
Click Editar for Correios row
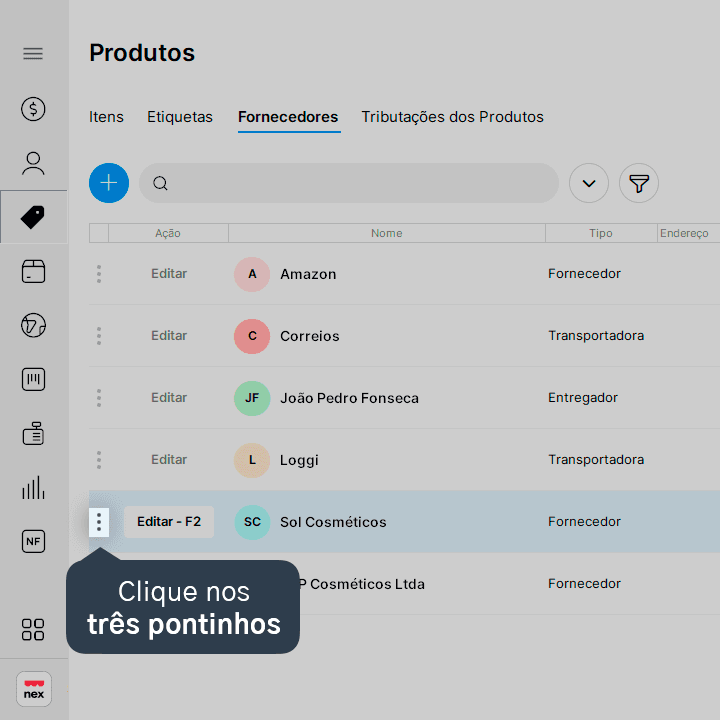point(169,336)
